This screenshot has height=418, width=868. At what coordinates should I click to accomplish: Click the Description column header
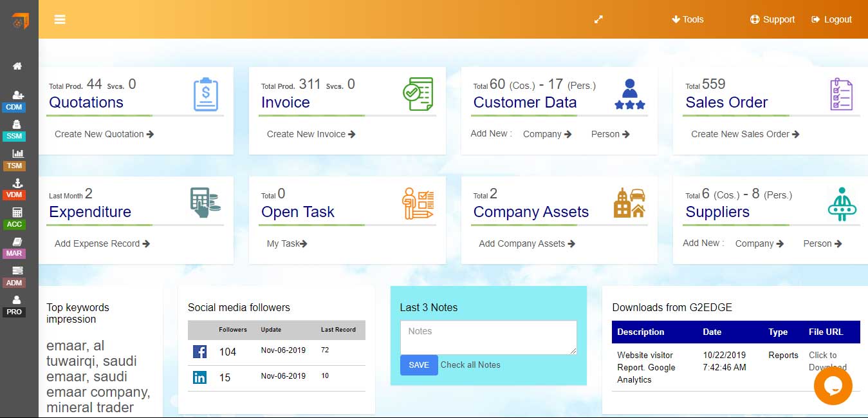pos(640,332)
